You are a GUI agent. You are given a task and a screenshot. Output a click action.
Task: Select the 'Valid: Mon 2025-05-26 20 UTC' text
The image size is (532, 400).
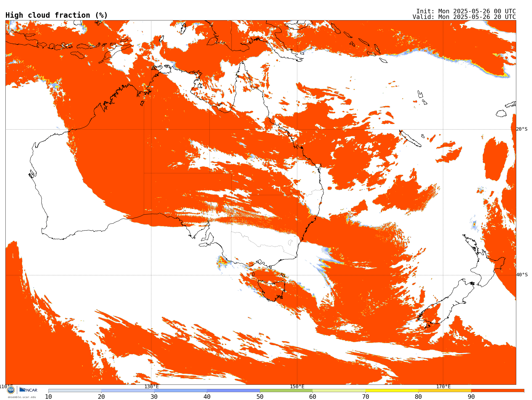[464, 17]
